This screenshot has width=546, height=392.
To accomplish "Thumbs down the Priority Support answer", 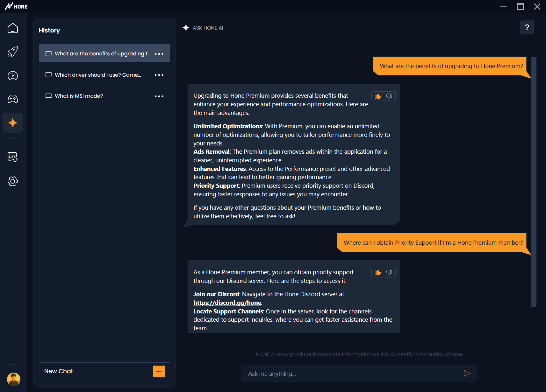I will coord(389,273).
